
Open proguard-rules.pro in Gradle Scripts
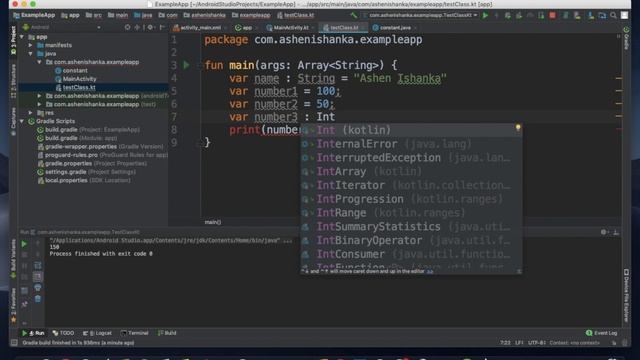102,155
